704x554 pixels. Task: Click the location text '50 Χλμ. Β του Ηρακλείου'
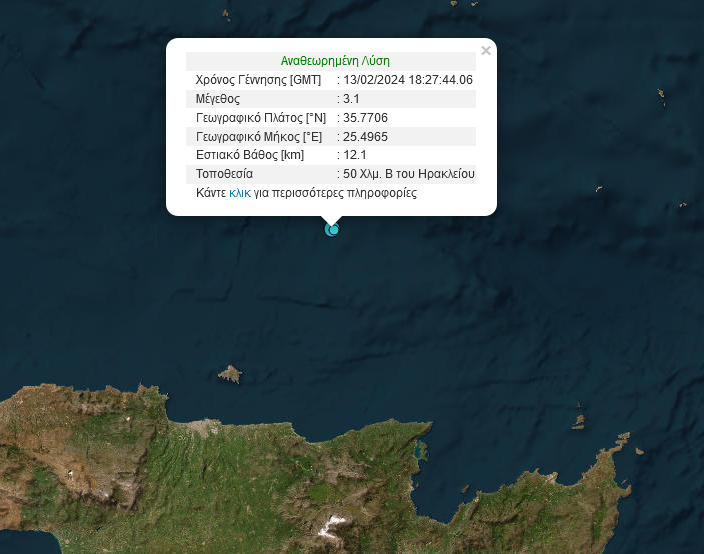pyautogui.click(x=409, y=174)
